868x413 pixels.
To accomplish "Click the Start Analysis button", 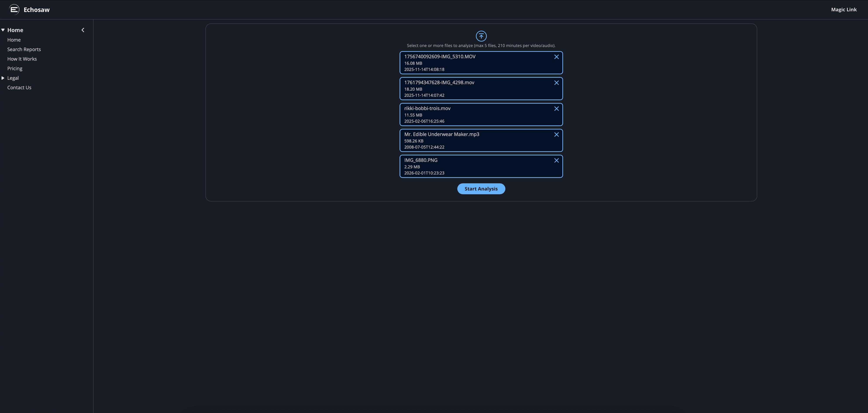I will point(481,189).
